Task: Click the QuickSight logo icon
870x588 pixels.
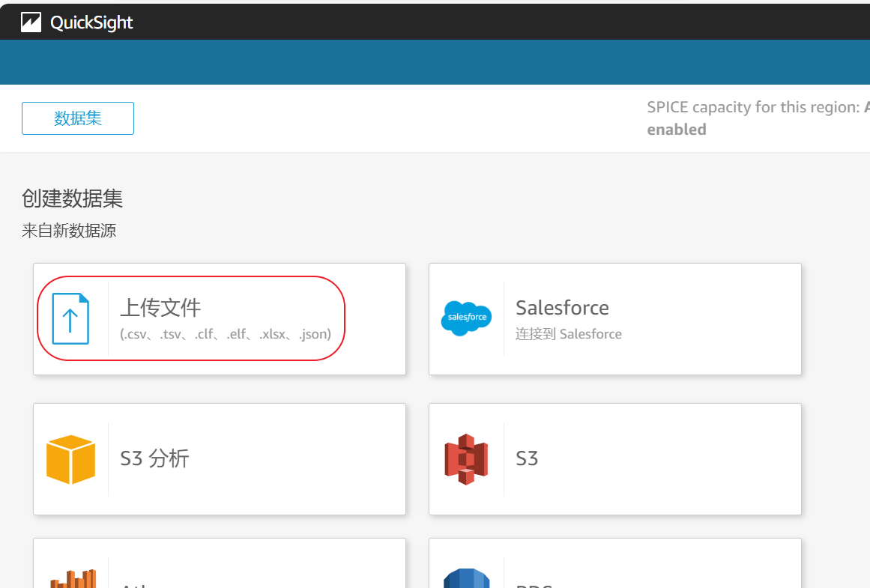Action: tap(31, 22)
